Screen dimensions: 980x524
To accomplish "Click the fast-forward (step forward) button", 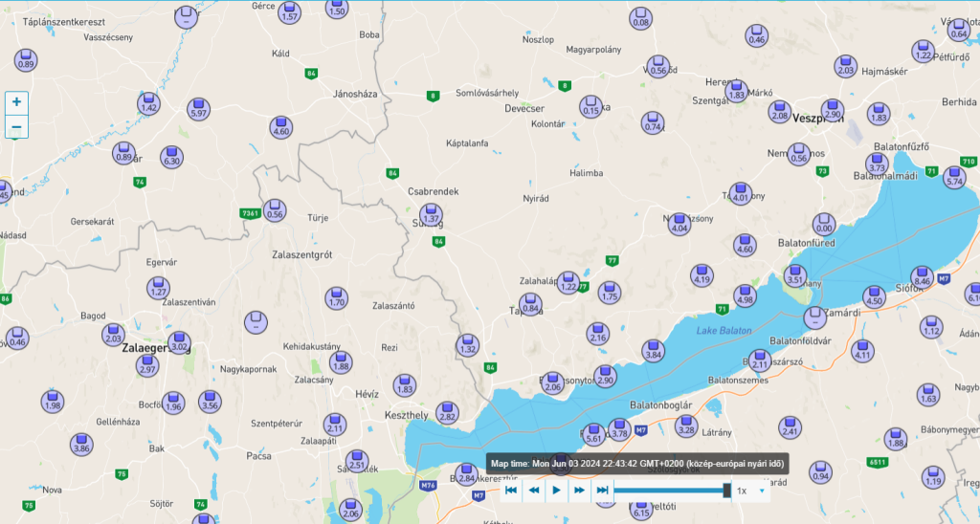I will point(579,491).
